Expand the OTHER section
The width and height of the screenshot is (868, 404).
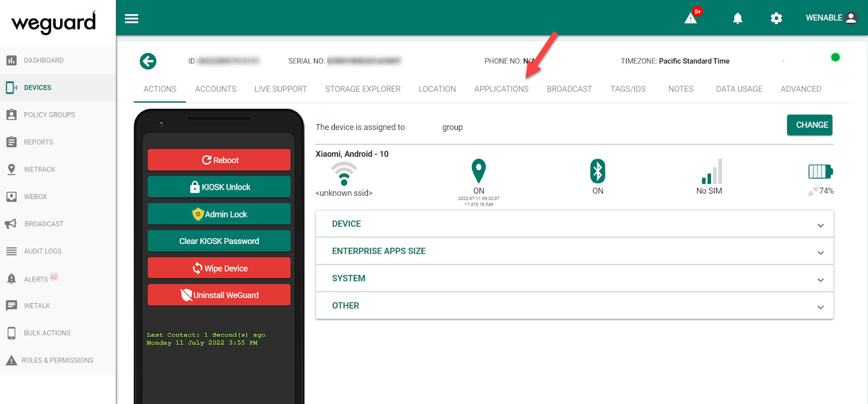[x=575, y=305]
